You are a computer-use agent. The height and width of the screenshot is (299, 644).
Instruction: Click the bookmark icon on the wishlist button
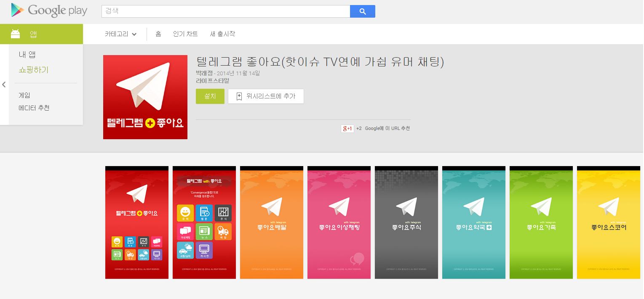coord(239,96)
